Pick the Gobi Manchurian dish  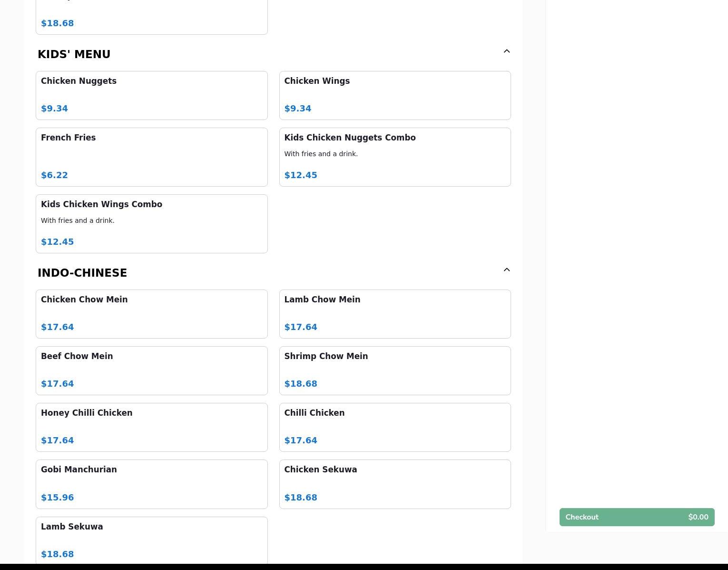pyautogui.click(x=151, y=484)
